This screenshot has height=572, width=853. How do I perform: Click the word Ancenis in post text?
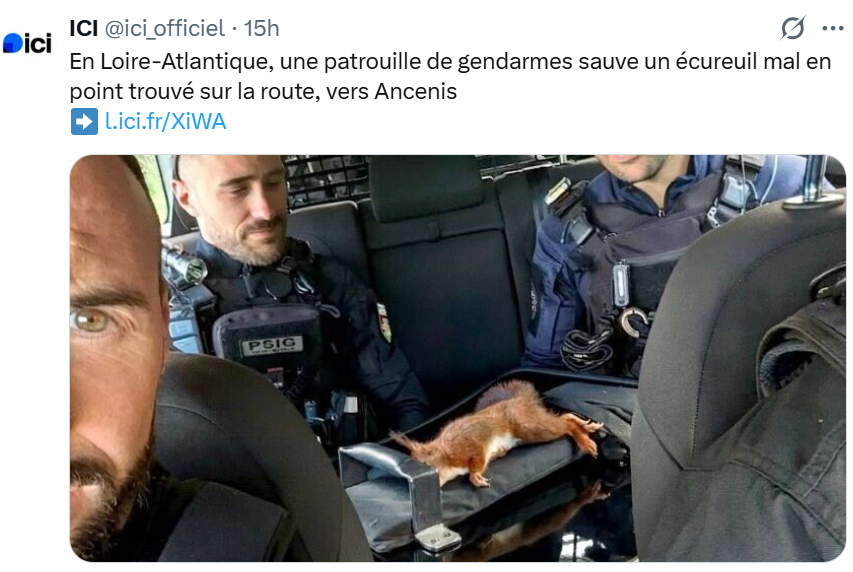click(x=416, y=91)
